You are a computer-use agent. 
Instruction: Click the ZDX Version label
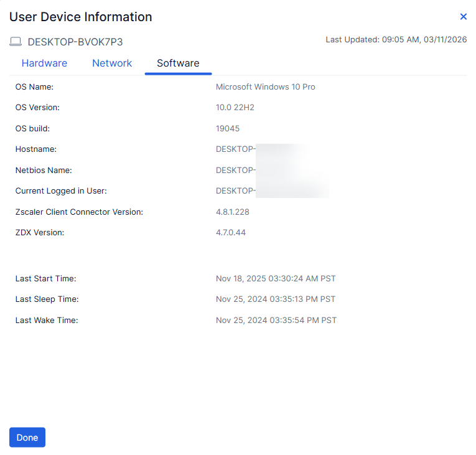(x=40, y=233)
